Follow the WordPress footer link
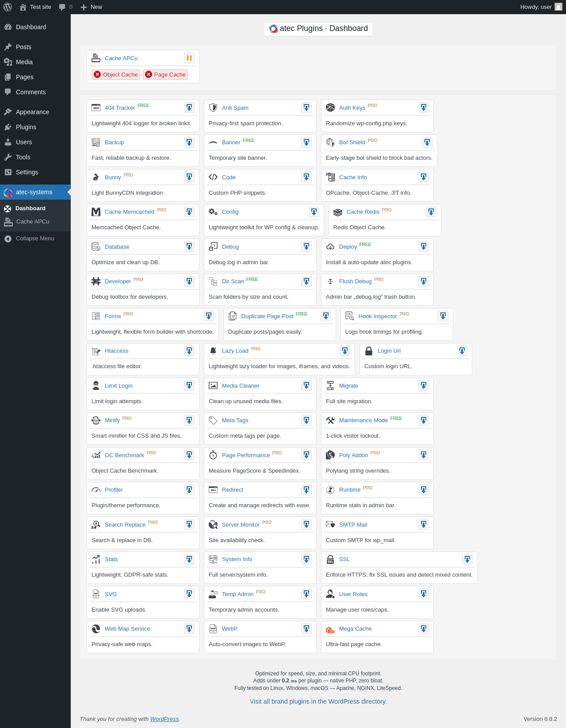566x728 pixels. click(164, 719)
